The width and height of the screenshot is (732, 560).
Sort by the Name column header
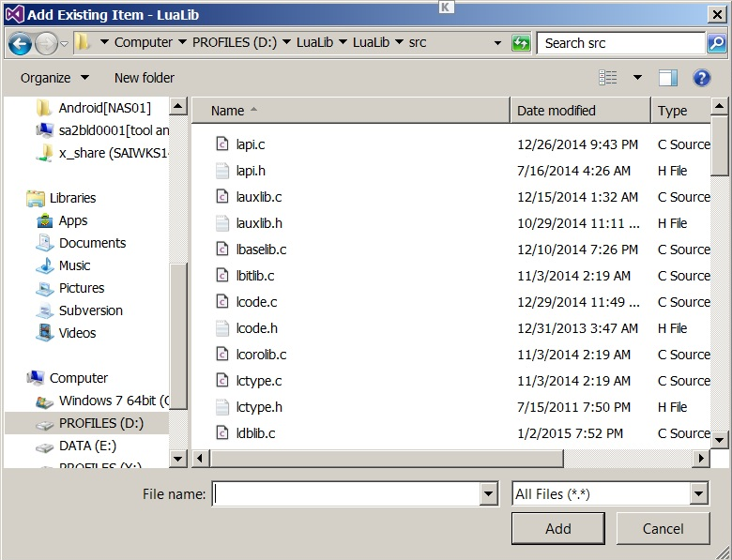(x=351, y=111)
